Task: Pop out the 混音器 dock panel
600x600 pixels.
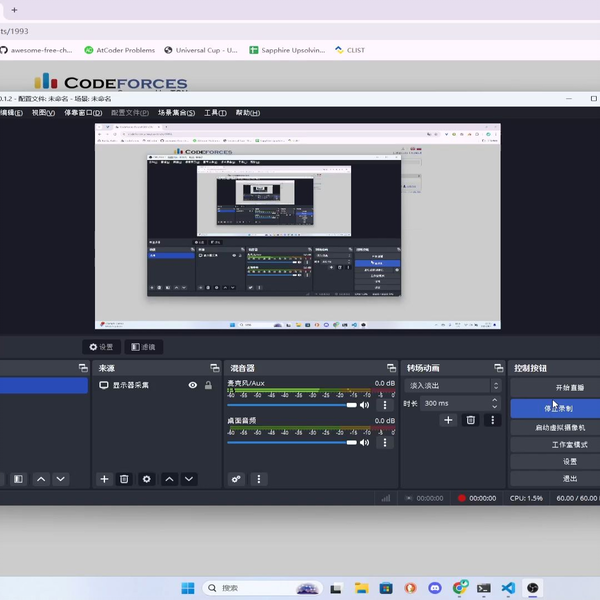Action: [391, 368]
